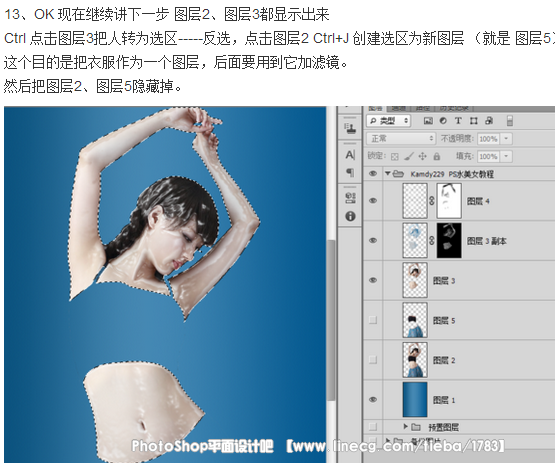The image size is (555, 463).
Task: Click the opacity 100% value field
Action: (x=488, y=139)
